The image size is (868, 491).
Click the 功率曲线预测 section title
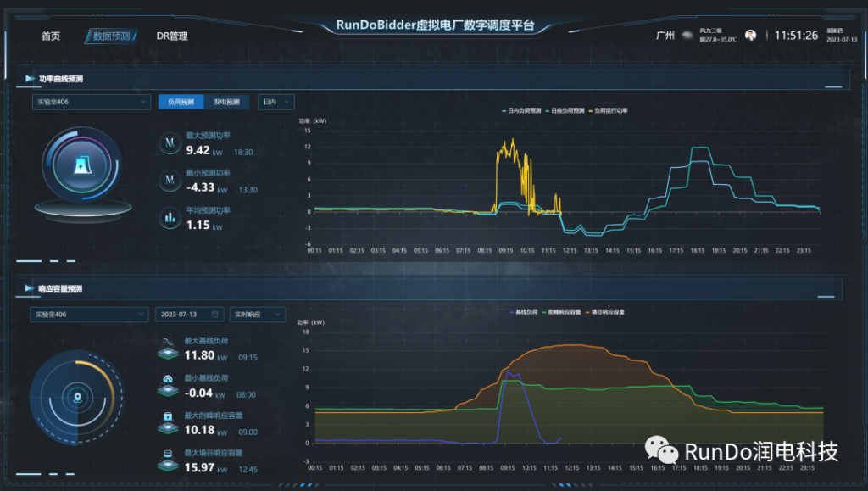click(x=61, y=79)
